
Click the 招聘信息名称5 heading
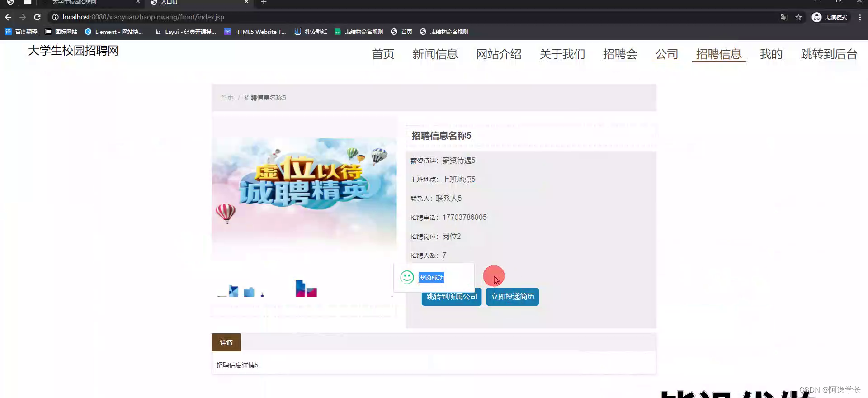pos(441,136)
